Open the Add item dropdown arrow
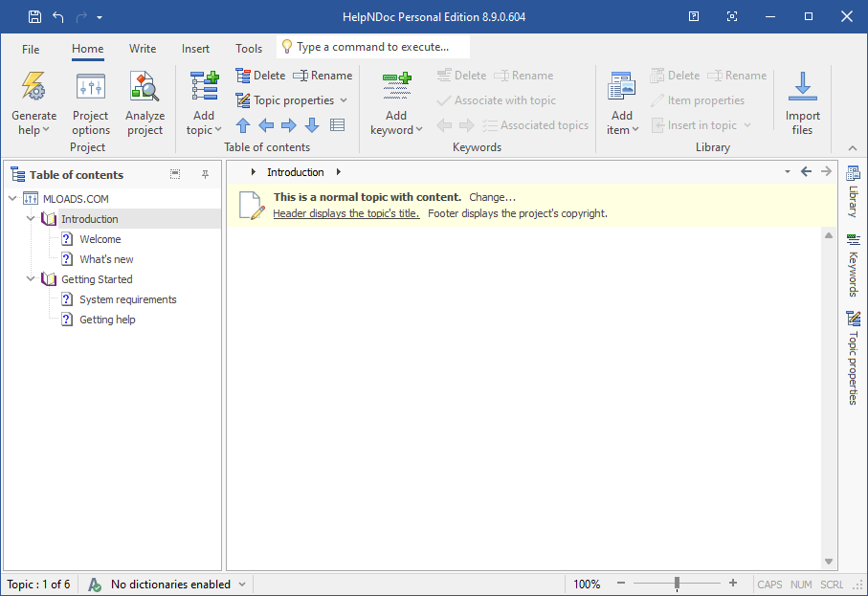The image size is (868, 596). pos(635,129)
